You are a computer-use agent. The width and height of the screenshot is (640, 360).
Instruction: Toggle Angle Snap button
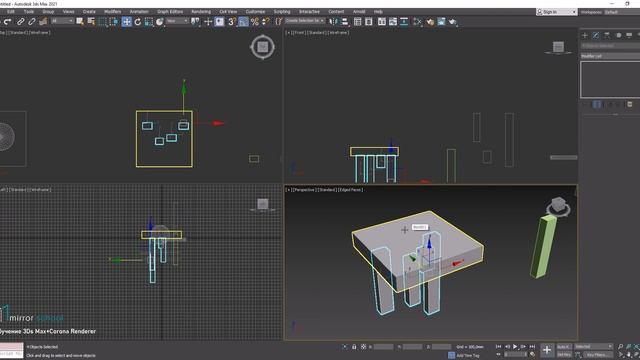click(x=243, y=22)
